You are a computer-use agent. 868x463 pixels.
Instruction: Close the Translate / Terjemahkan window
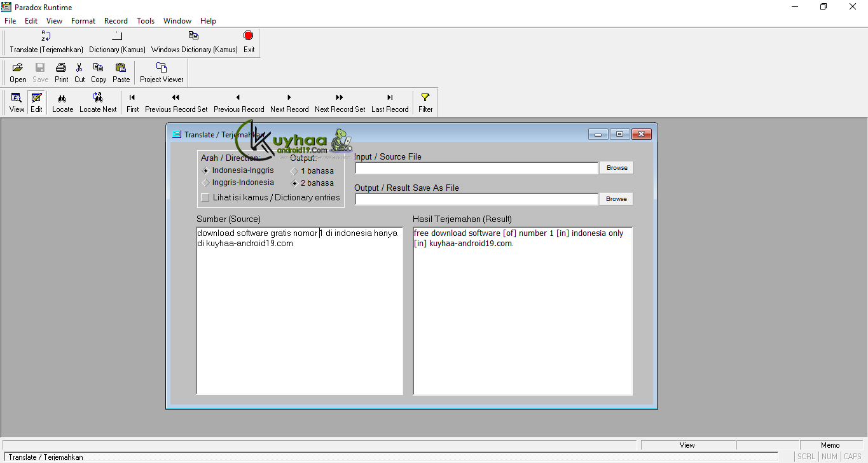pos(641,134)
